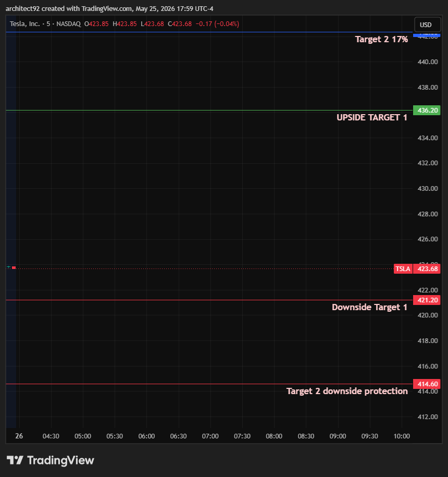Click the 10:00 time axis label
Image resolution: width=448 pixels, height=477 pixels.
(402, 436)
